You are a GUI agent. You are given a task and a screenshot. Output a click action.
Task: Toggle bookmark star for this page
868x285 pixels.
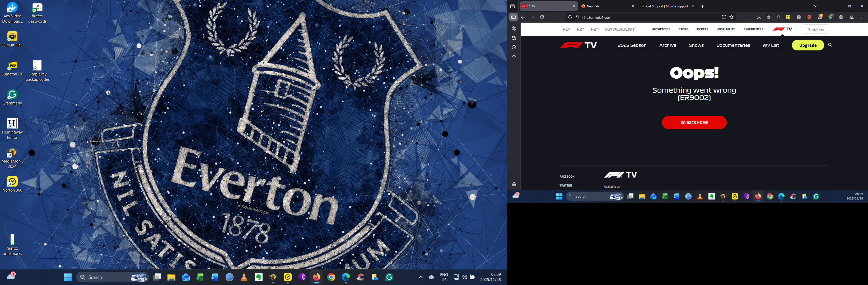pos(731,17)
